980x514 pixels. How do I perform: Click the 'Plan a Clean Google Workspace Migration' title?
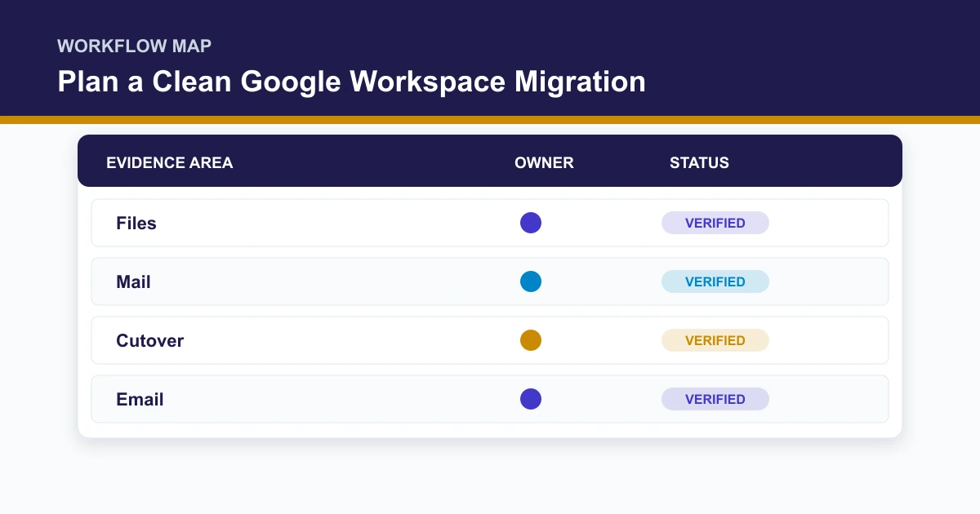(x=351, y=82)
